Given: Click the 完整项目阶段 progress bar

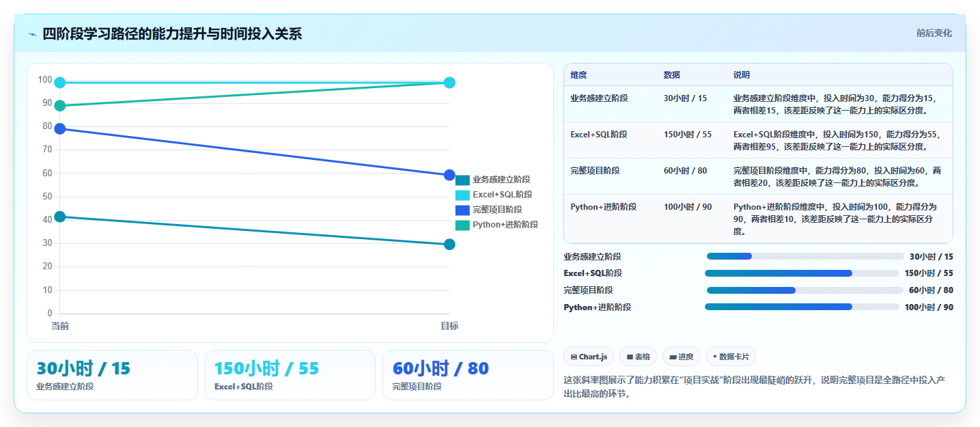Looking at the screenshot, I should (x=806, y=290).
